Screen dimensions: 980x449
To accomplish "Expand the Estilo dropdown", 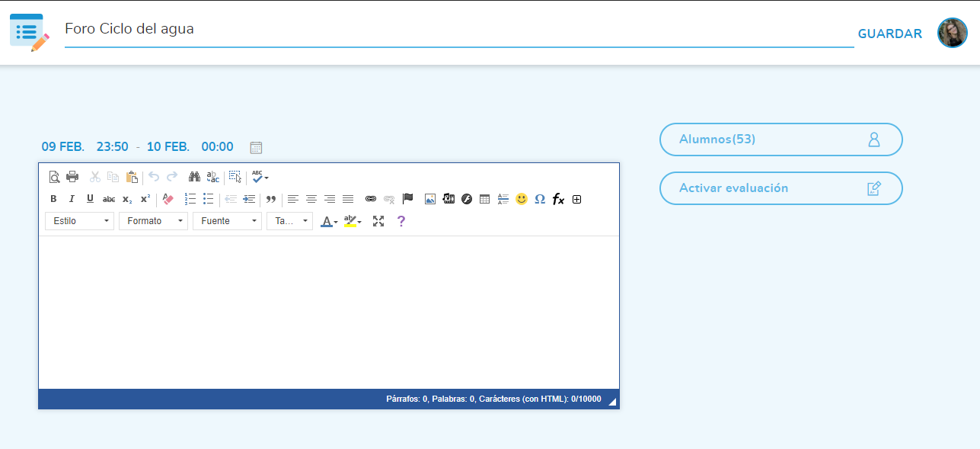I will (80, 221).
